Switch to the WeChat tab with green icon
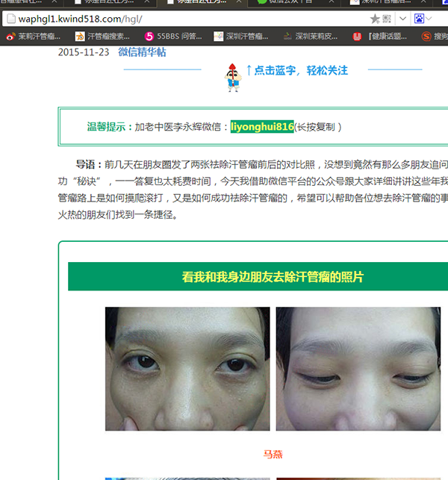Image resolution: width=448 pixels, height=480 pixels. pyautogui.click(x=290, y=1)
